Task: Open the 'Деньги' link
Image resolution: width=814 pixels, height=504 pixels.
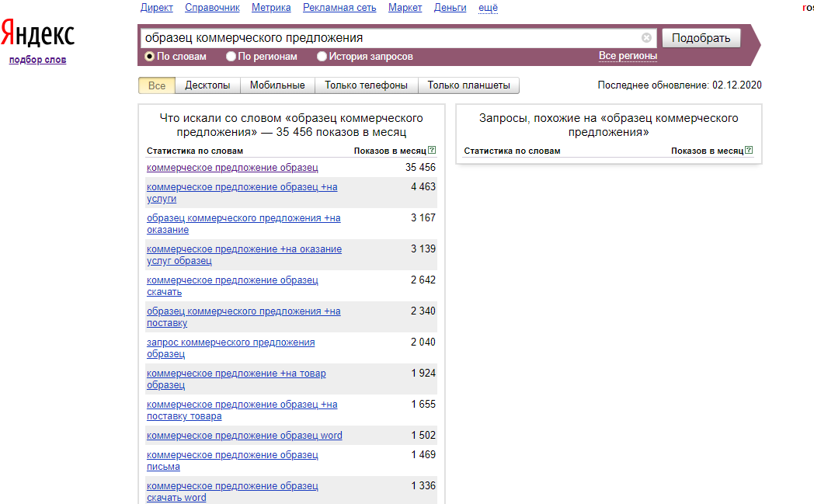Action: (450, 8)
